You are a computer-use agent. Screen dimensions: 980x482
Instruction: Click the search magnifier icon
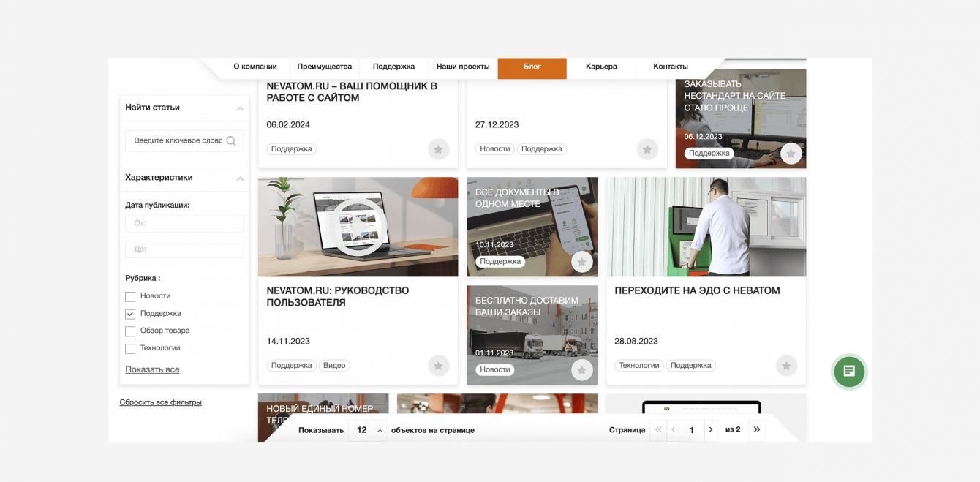[231, 141]
